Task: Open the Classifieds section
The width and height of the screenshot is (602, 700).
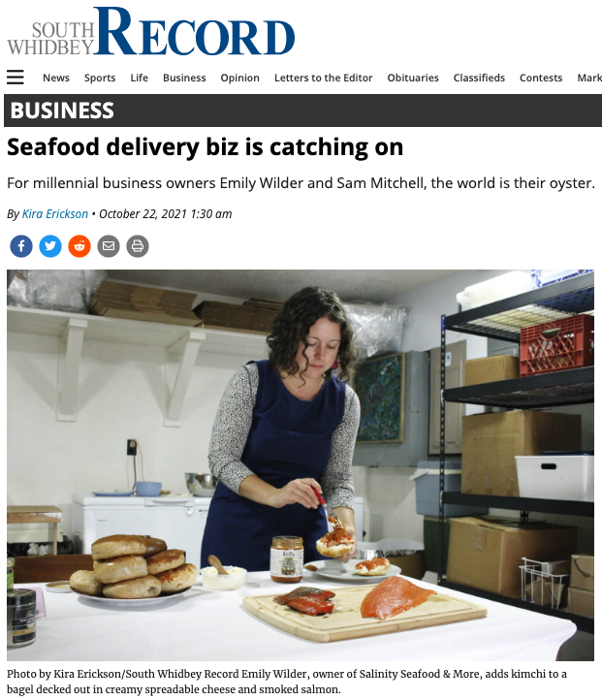Action: tap(479, 78)
